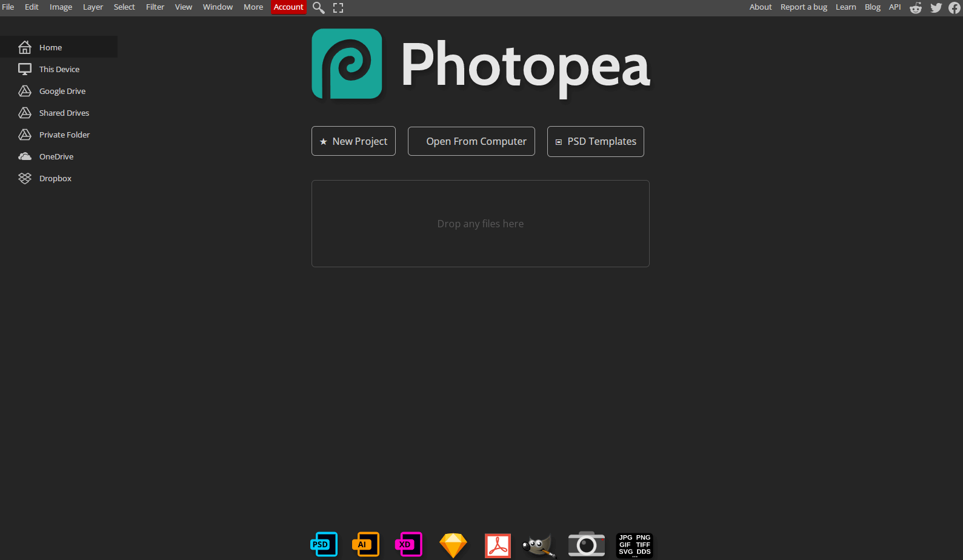Click the camera RAW icon

[x=586, y=544]
